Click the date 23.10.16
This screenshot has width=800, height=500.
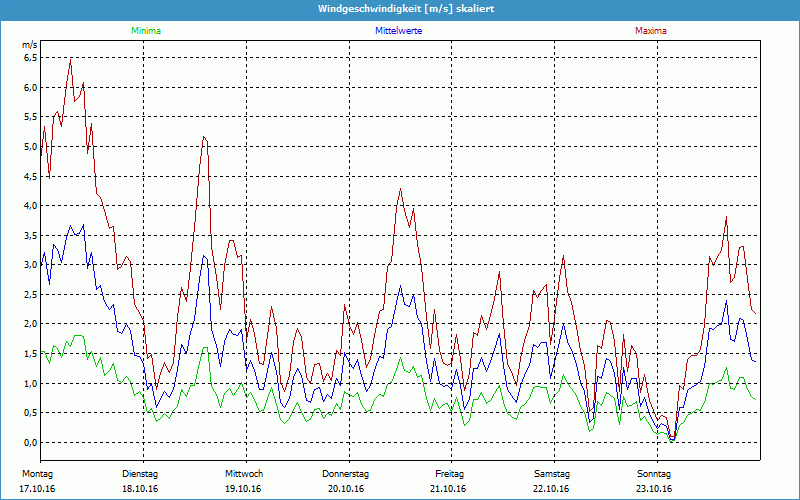point(654,489)
